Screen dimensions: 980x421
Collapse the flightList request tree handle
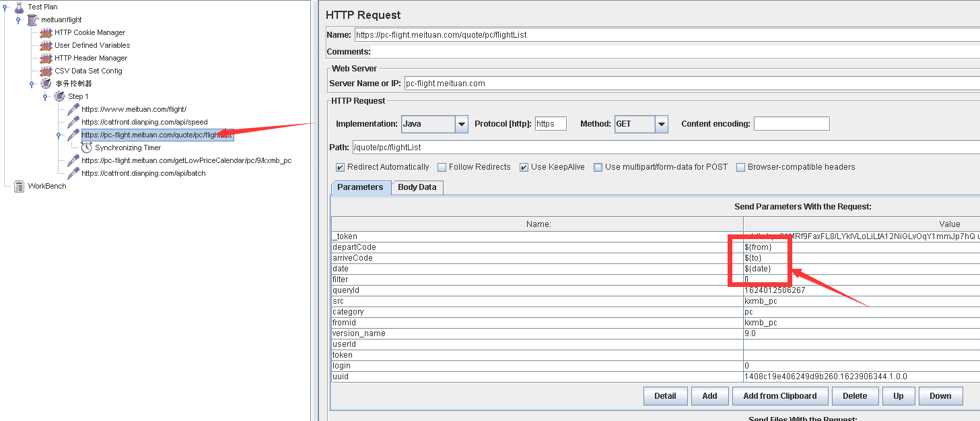click(59, 135)
